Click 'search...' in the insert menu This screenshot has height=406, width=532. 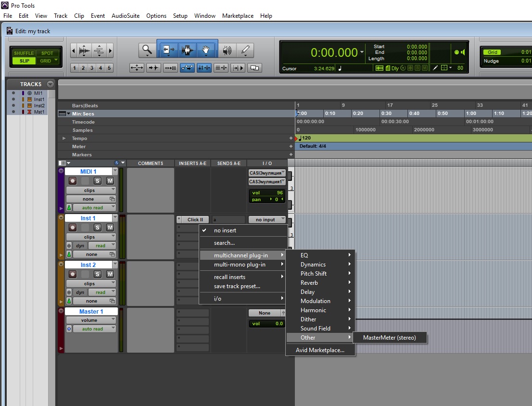[x=243, y=243]
